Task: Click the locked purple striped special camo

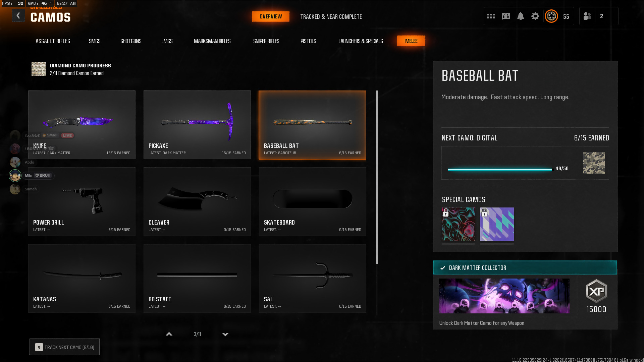Action: click(497, 224)
